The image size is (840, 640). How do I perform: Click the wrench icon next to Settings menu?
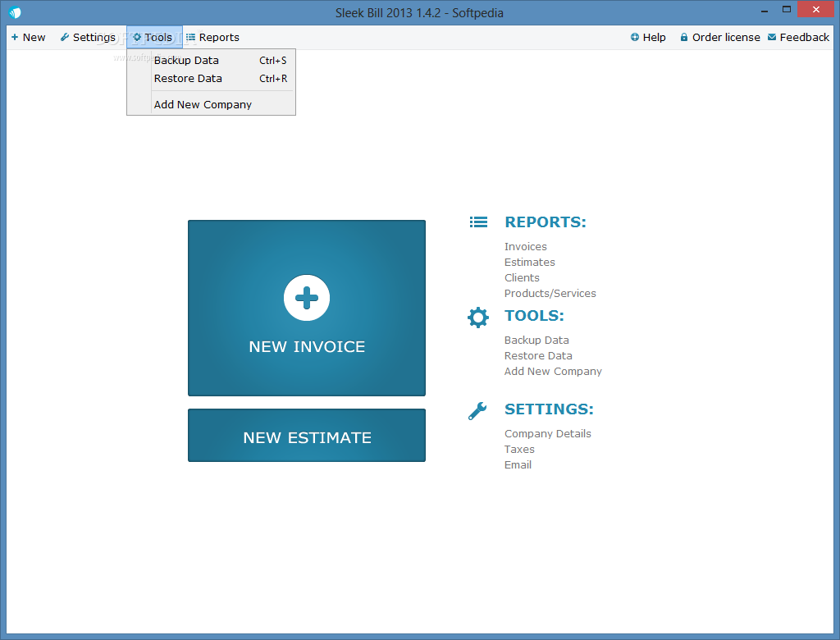pos(64,37)
